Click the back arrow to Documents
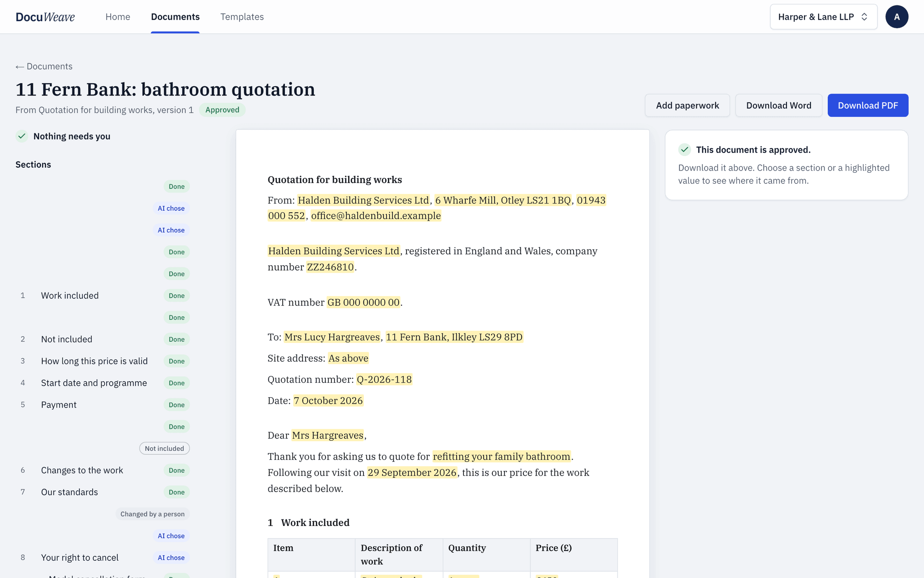This screenshot has height=578, width=924. pos(44,66)
